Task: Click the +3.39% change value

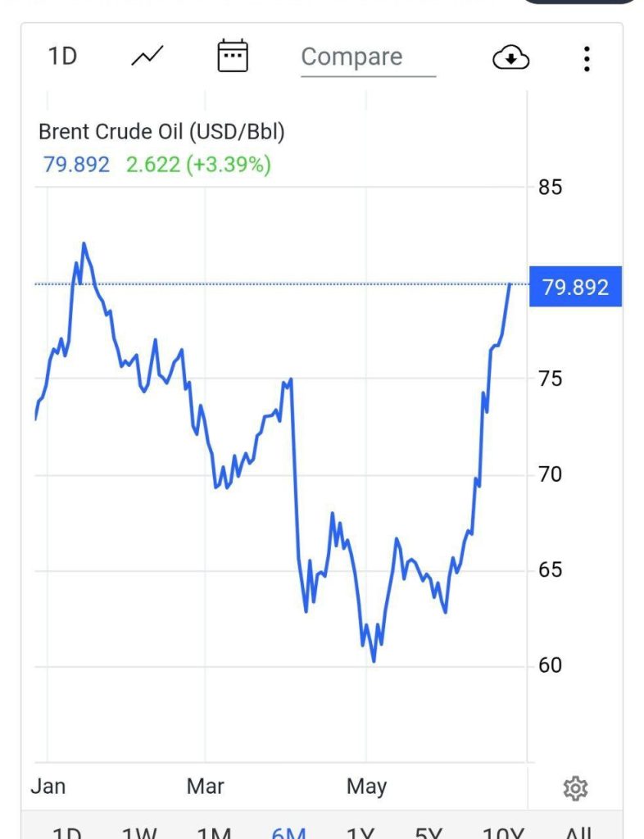Action: point(229,165)
